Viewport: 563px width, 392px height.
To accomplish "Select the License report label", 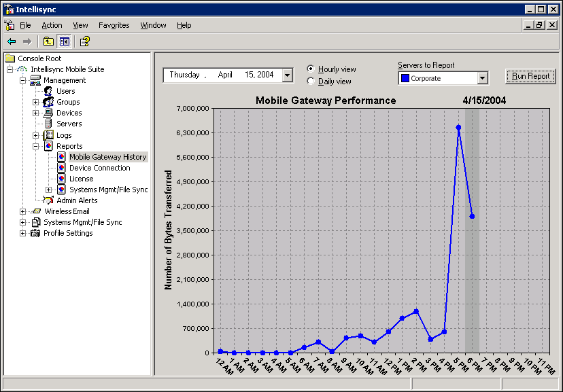I will (x=81, y=179).
